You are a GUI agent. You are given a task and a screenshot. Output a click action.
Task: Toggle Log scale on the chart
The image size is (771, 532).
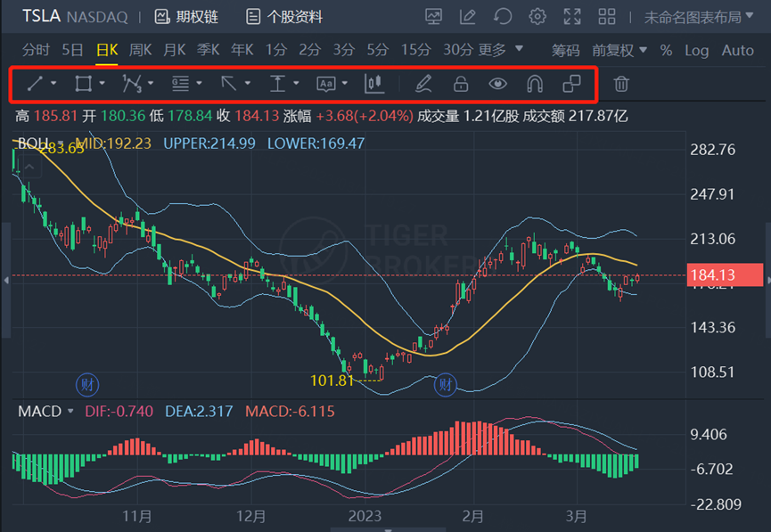click(696, 50)
